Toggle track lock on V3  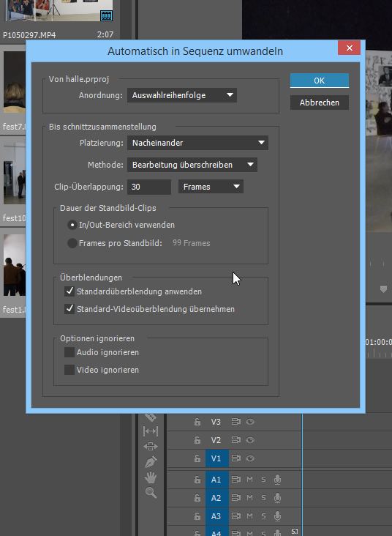pyautogui.click(x=197, y=422)
